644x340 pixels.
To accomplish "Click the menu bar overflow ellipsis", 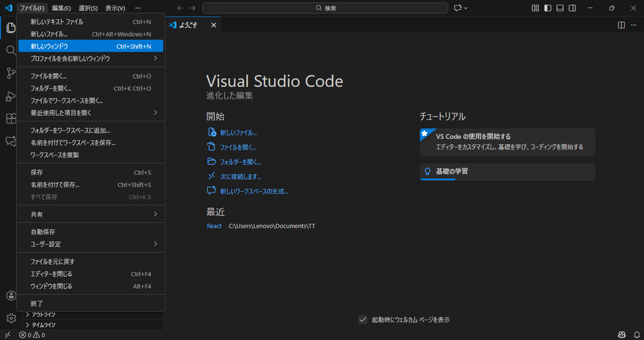I will 138,8.
